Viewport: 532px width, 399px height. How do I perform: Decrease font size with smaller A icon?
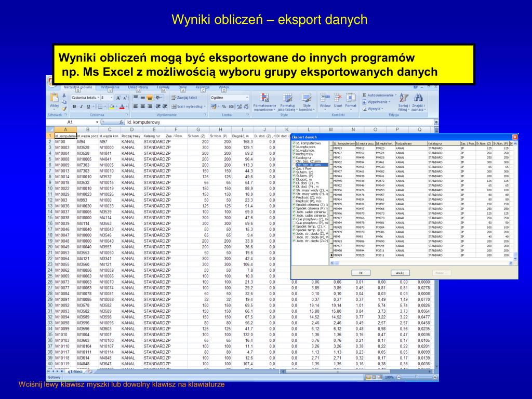(x=125, y=98)
